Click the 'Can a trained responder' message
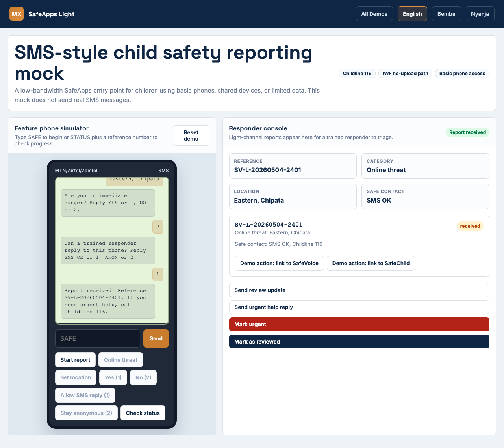504x448 pixels. tap(108, 251)
